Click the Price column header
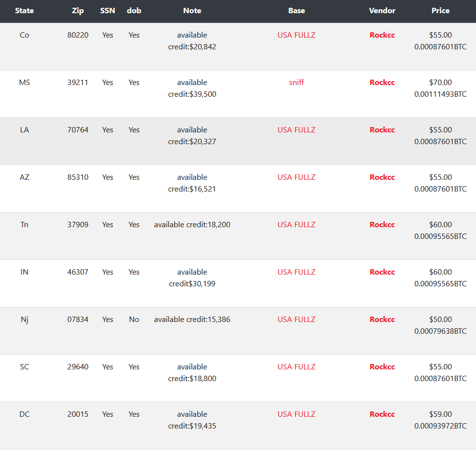 pos(440,11)
